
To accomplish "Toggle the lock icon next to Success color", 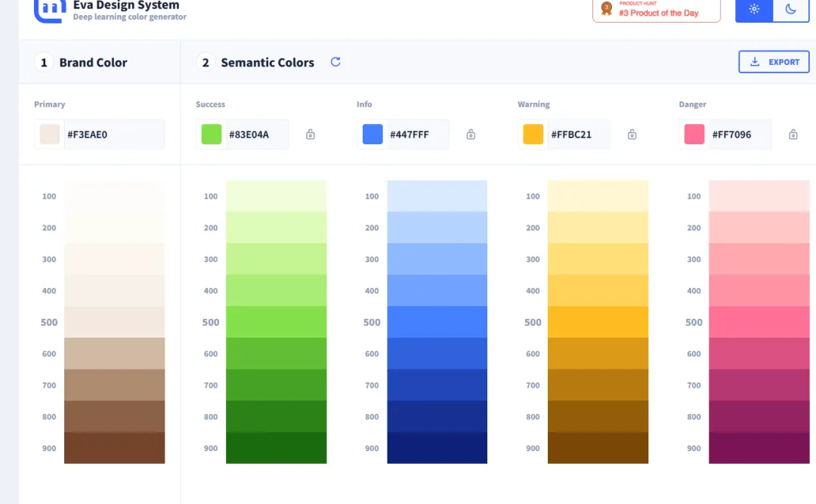I will coord(310,135).
